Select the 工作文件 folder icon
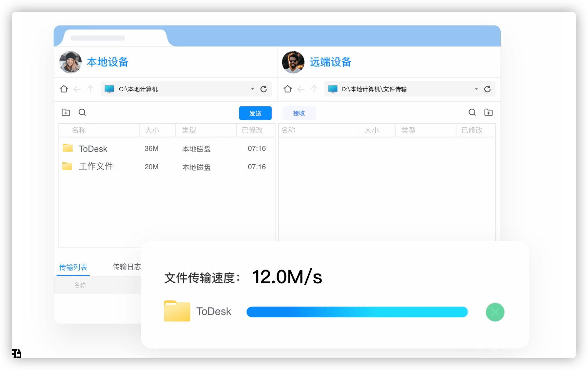Viewport: 588px width, 370px height. coord(67,166)
